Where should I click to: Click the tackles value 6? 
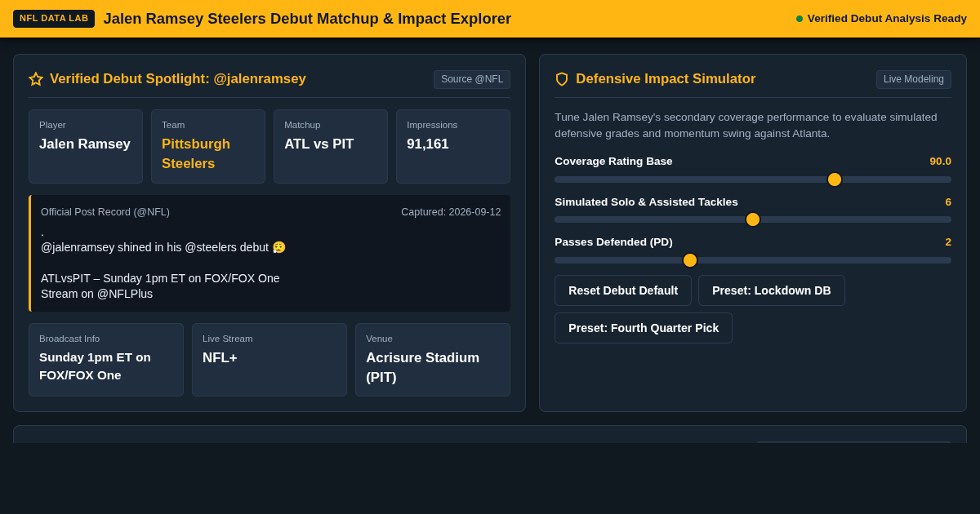click(948, 202)
